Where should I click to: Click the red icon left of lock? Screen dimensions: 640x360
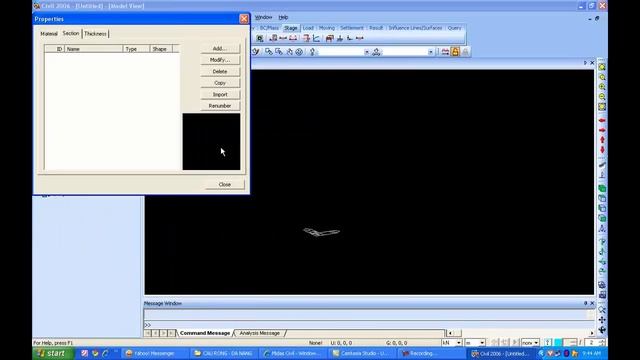tap(445, 51)
